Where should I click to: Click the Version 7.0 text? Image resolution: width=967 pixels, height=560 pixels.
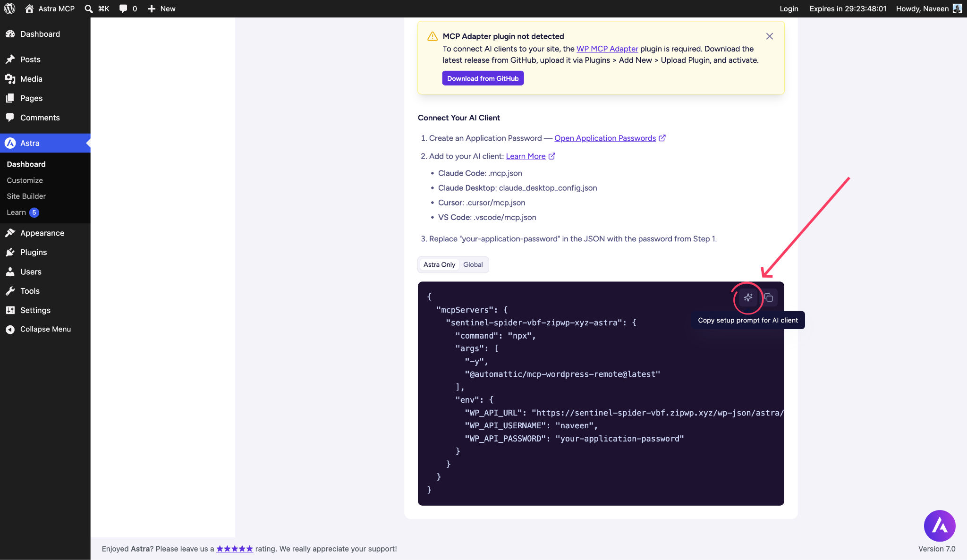pos(937,549)
